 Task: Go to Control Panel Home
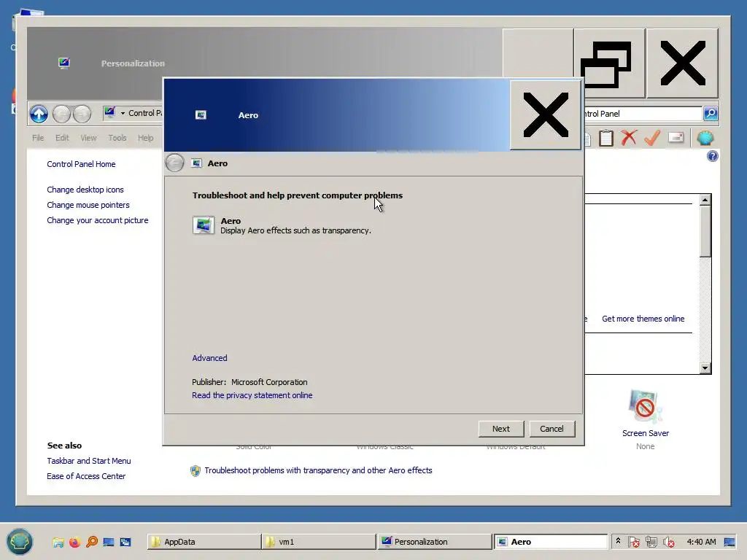click(81, 164)
